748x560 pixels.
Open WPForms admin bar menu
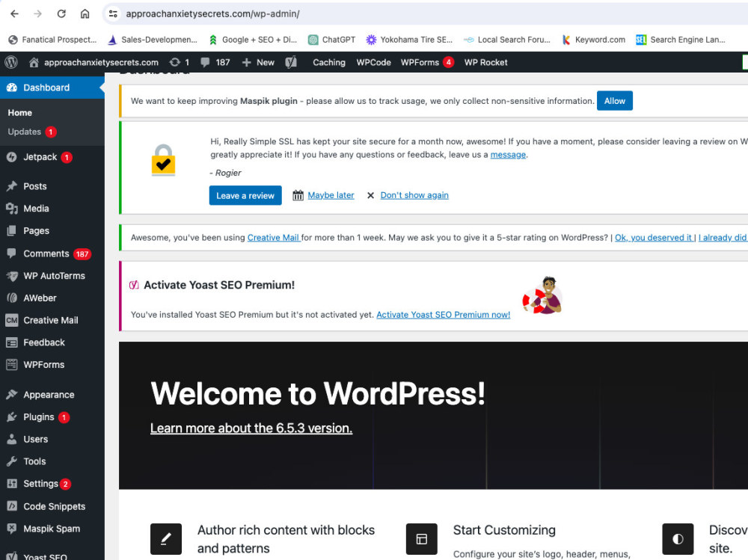point(427,63)
